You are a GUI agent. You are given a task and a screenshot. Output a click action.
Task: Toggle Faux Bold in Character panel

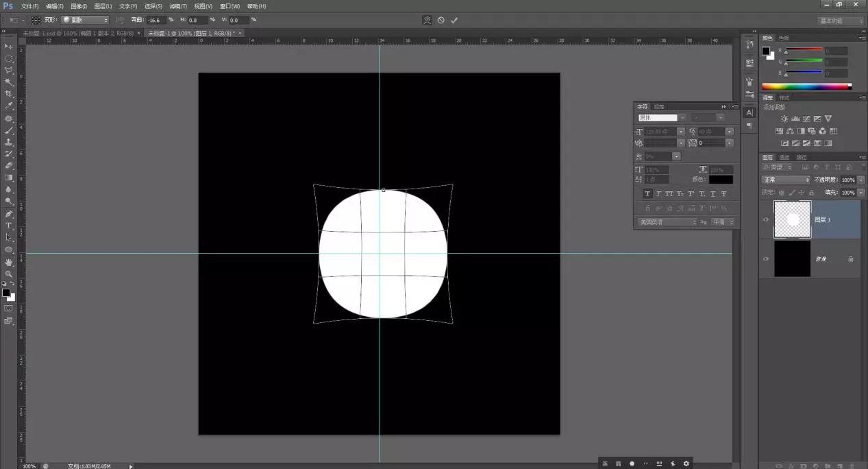(647, 194)
